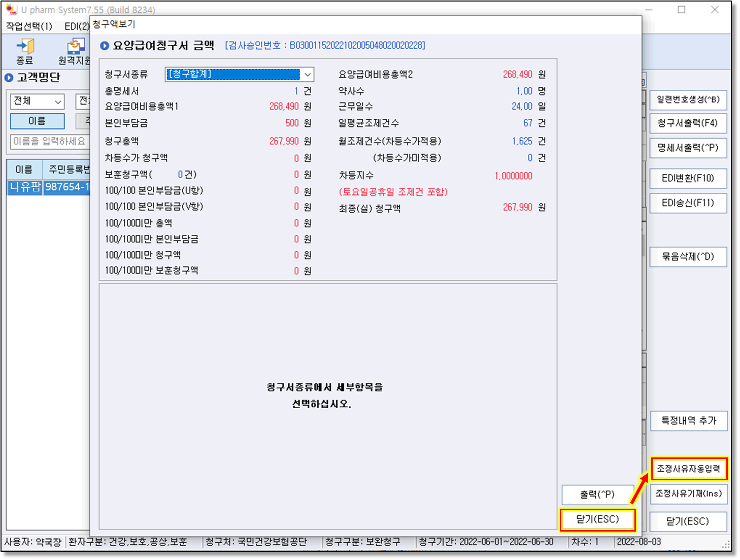
Task: Expand the 청구서종류 dropdown
Action: pos(307,75)
